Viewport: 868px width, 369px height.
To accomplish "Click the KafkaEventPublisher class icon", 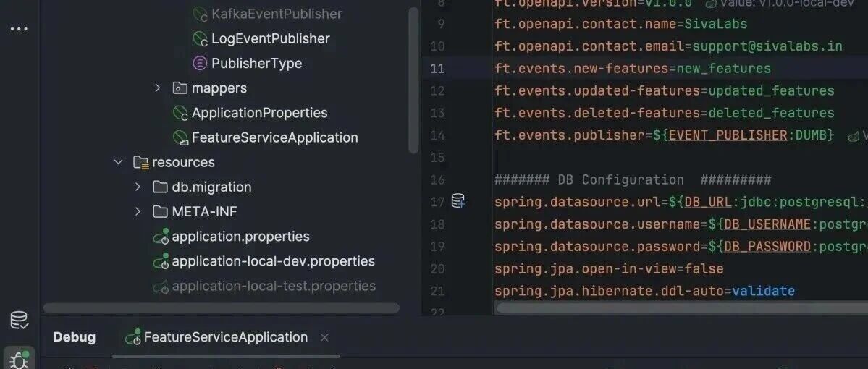I will click(x=199, y=14).
